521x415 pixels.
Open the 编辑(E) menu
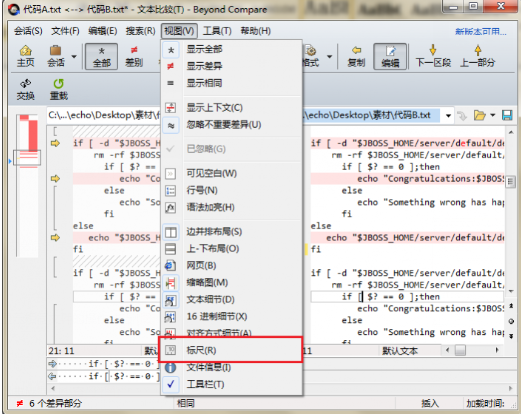click(102, 31)
